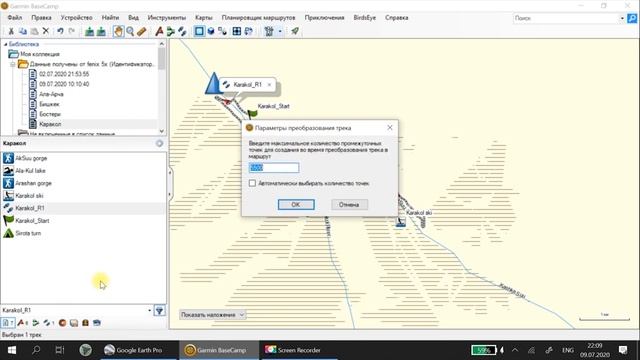
Task: Filter list by geocaches round icon
Action: 62,323
